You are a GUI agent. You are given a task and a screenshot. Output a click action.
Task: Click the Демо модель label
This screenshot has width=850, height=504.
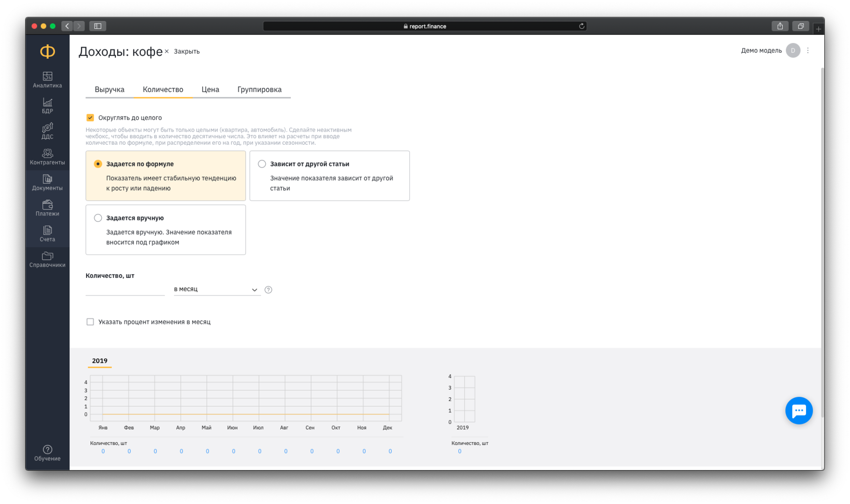tap(761, 51)
